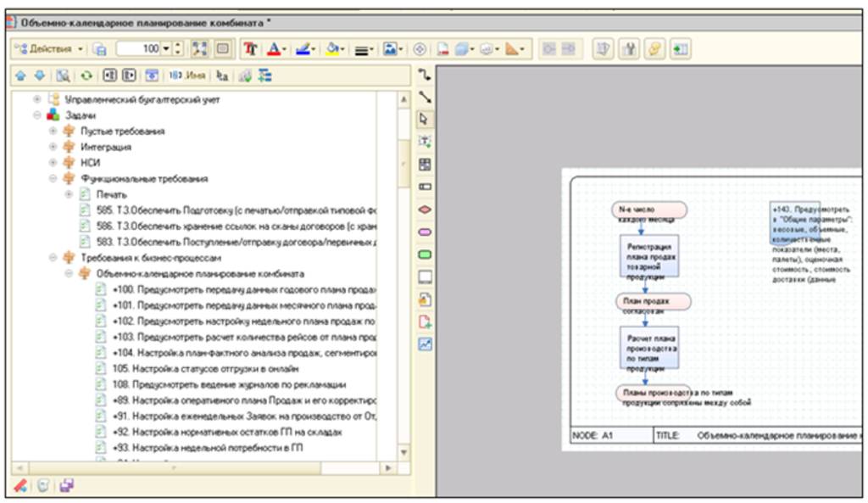Click the tree panel vertical scrollbar down arrow
The height and width of the screenshot is (503, 868).
click(x=404, y=452)
